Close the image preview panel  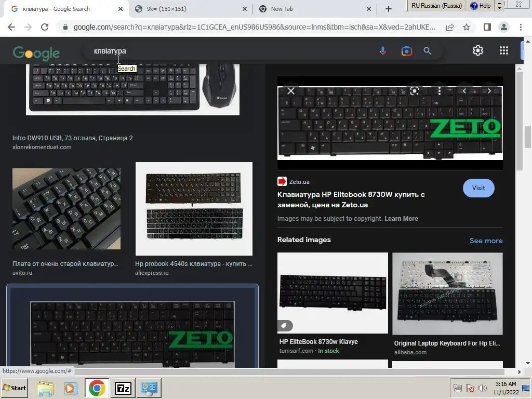(291, 91)
